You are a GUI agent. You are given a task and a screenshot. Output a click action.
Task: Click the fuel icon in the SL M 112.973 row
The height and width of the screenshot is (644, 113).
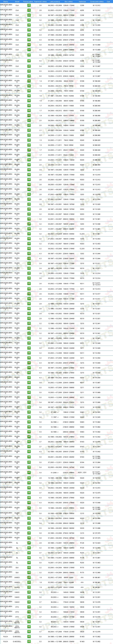(29, 553)
